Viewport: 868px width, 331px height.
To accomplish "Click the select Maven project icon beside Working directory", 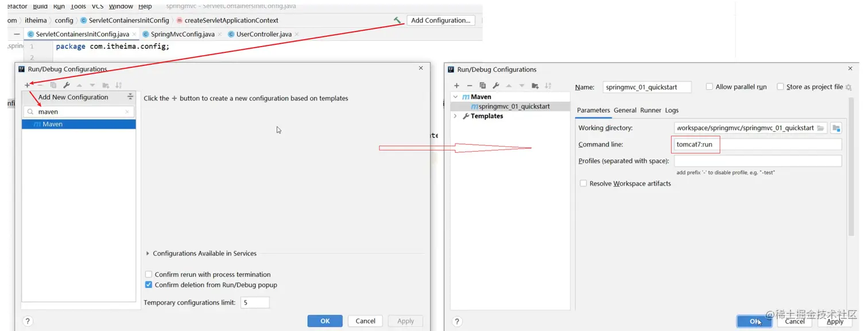I will point(836,128).
